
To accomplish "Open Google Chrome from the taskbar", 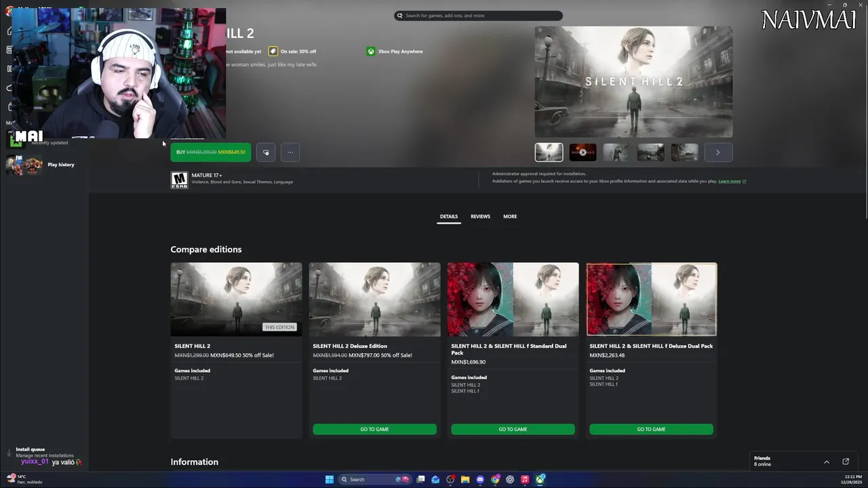I will tap(495, 479).
